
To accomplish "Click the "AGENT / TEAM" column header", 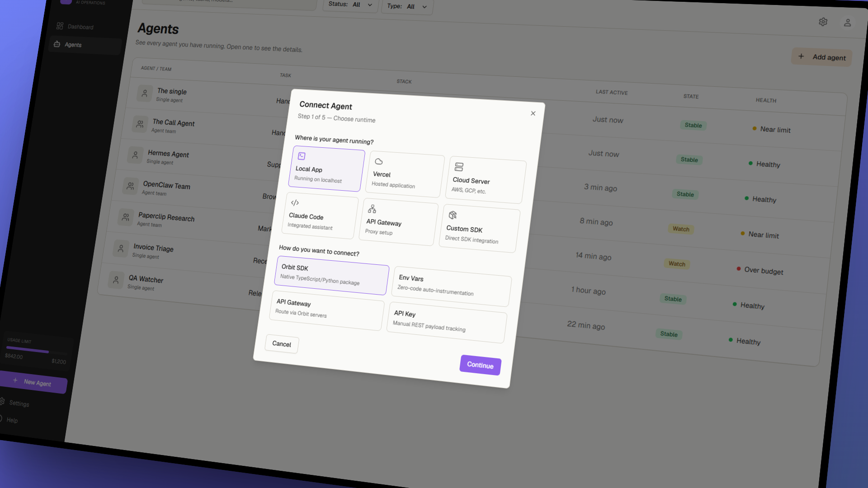I will (156, 69).
